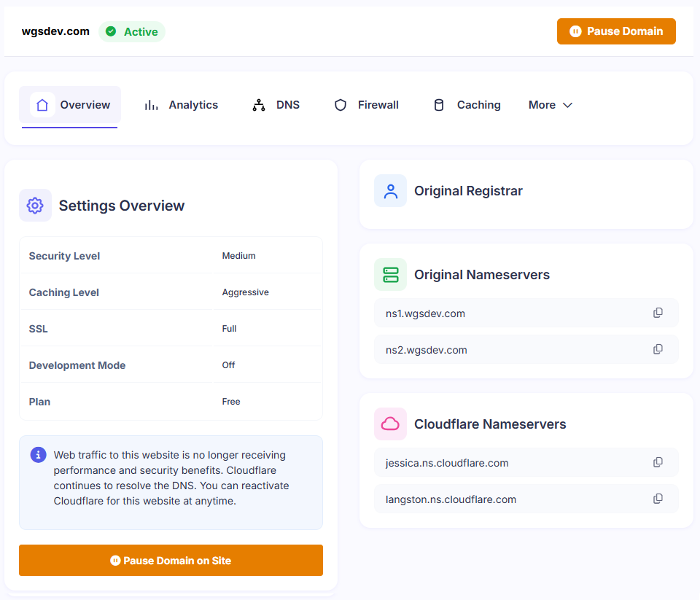Click the Medium security value
The width and height of the screenshot is (700, 600).
239,256
